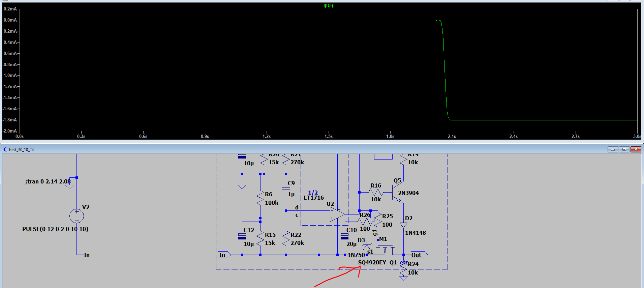Click the boxed In- port label
Viewport: 644px width, 288px height.
click(224, 255)
